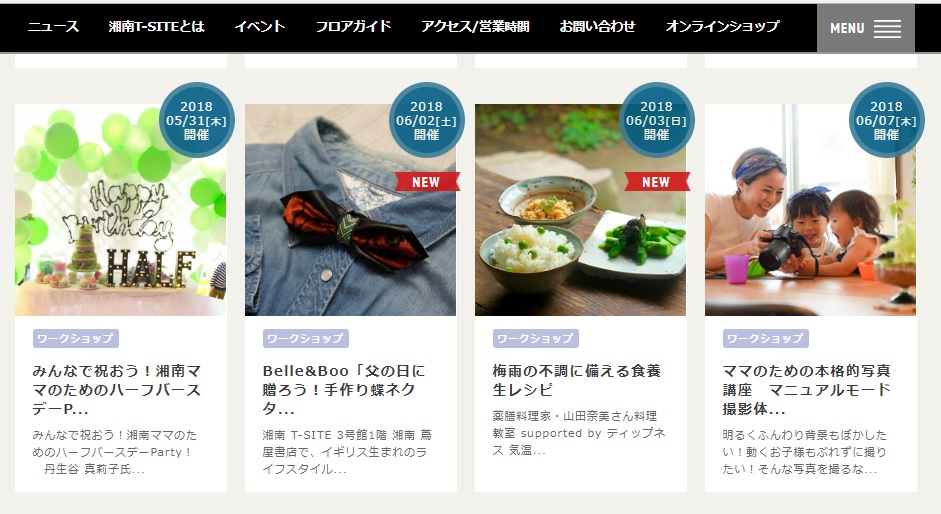The width and height of the screenshot is (941, 514).
Task: Click the 06/02 date badge
Action: point(426,120)
